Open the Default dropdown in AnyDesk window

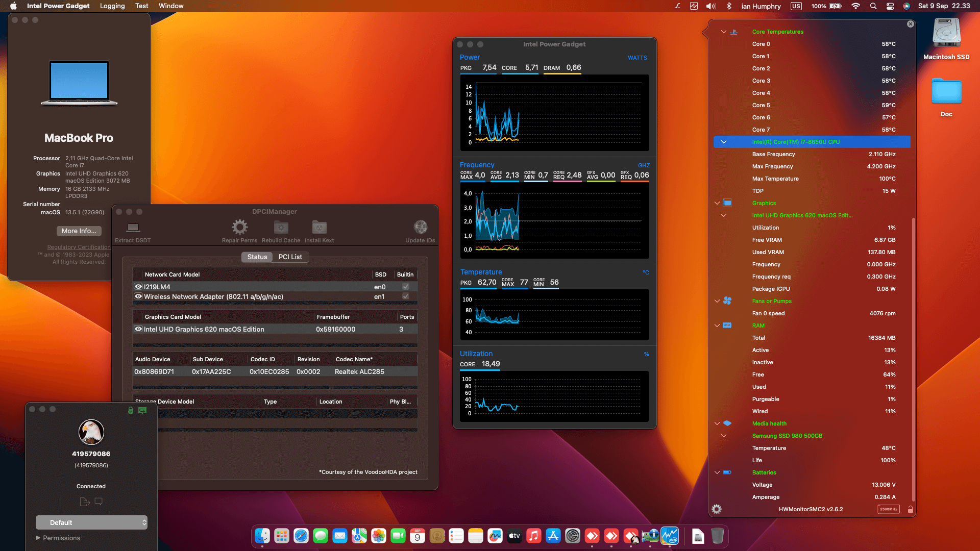(91, 522)
